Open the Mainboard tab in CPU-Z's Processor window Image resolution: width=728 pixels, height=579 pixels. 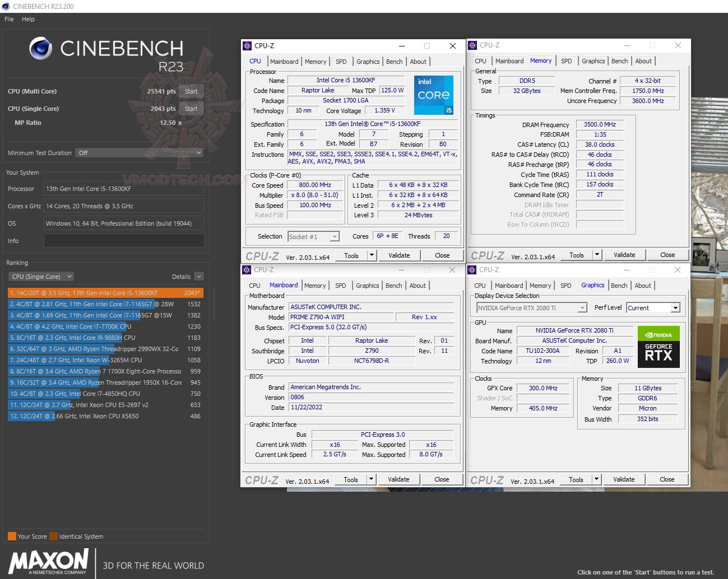pyautogui.click(x=284, y=62)
